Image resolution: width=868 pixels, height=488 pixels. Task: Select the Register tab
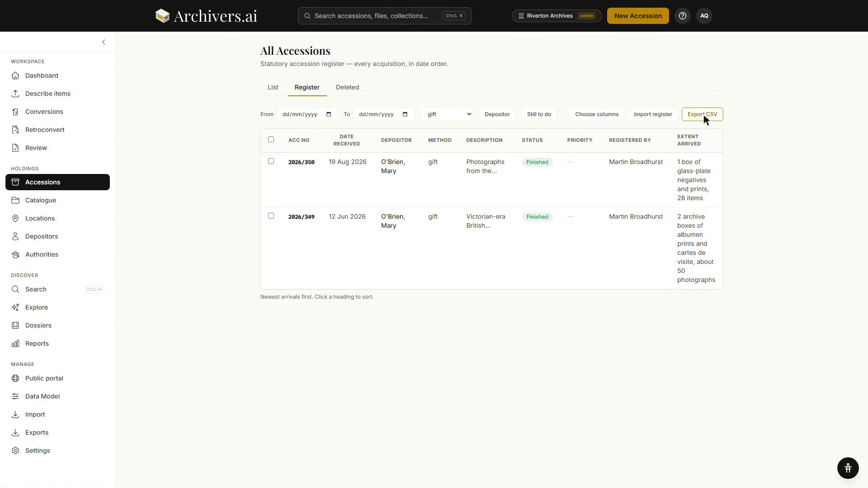pyautogui.click(x=307, y=87)
